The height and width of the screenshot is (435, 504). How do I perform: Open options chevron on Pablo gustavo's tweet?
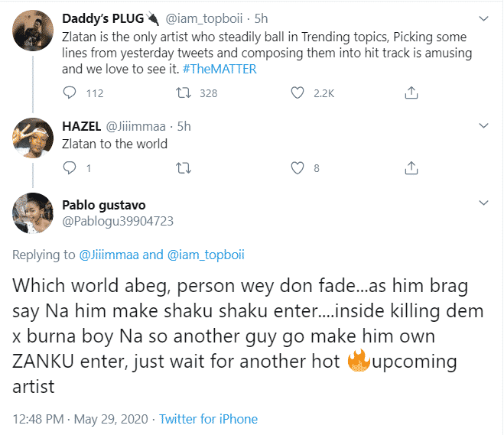[x=483, y=203]
